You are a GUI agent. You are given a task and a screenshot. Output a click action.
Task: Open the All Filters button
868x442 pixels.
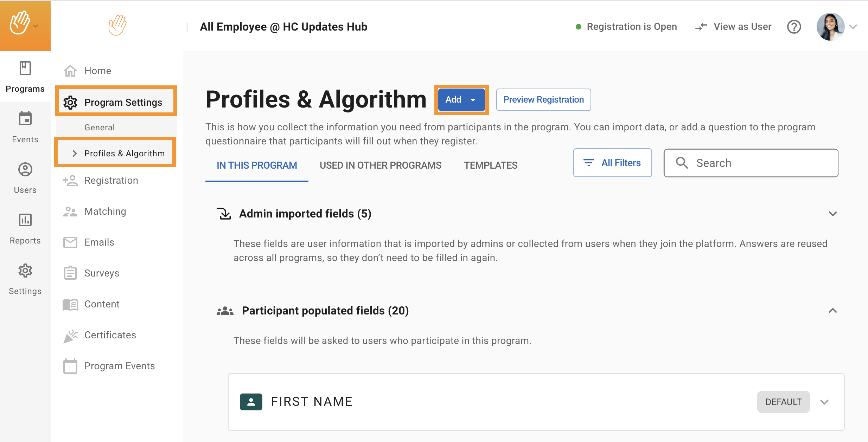[x=612, y=163]
